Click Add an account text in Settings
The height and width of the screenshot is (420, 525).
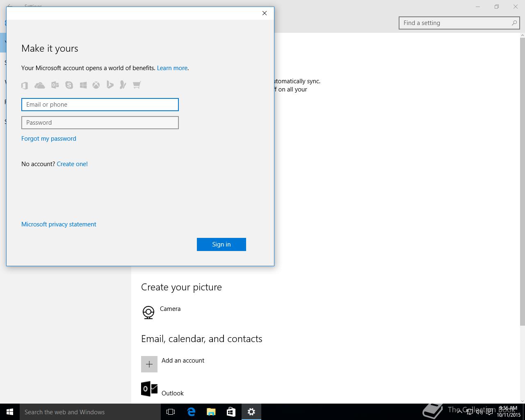coord(183,361)
